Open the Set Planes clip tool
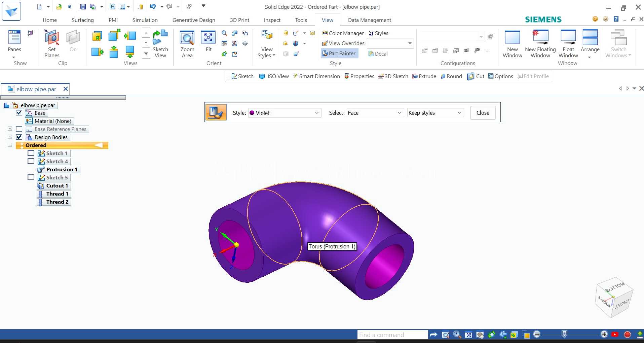Screen dimensions: 644x343 [x=52, y=44]
